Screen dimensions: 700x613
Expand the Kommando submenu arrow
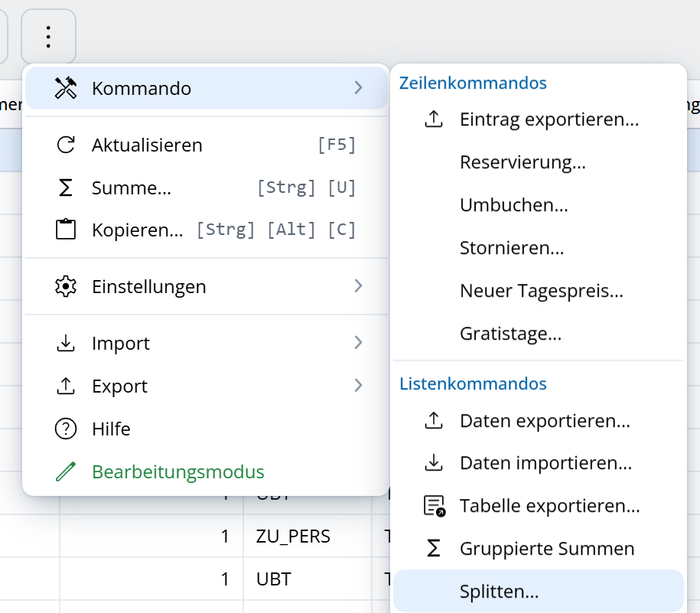(358, 88)
